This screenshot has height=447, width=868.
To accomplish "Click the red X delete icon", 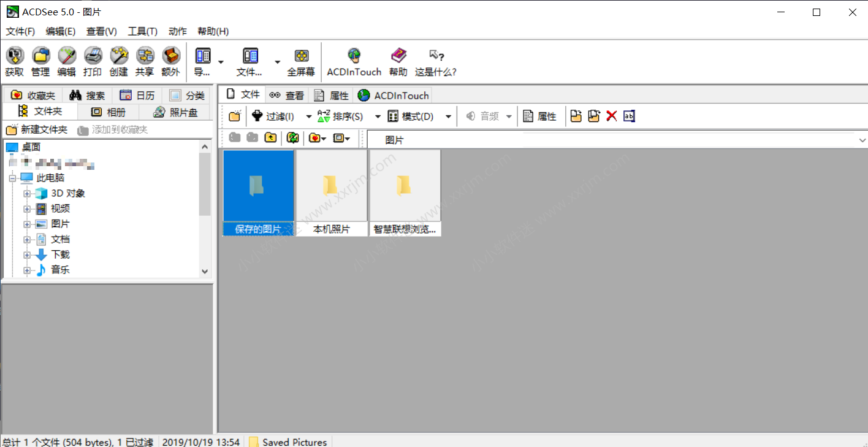I will [611, 116].
